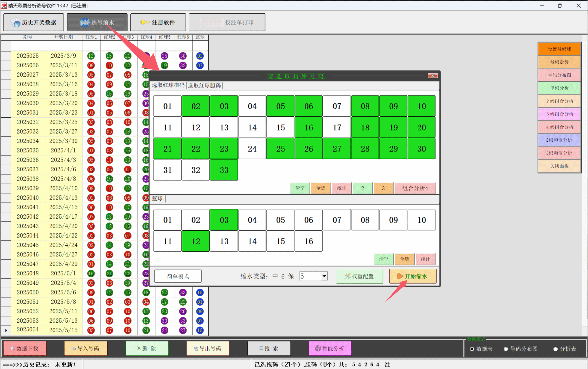Click the row indicator arrow beside 2025054
The image size is (588, 369).
(6, 330)
